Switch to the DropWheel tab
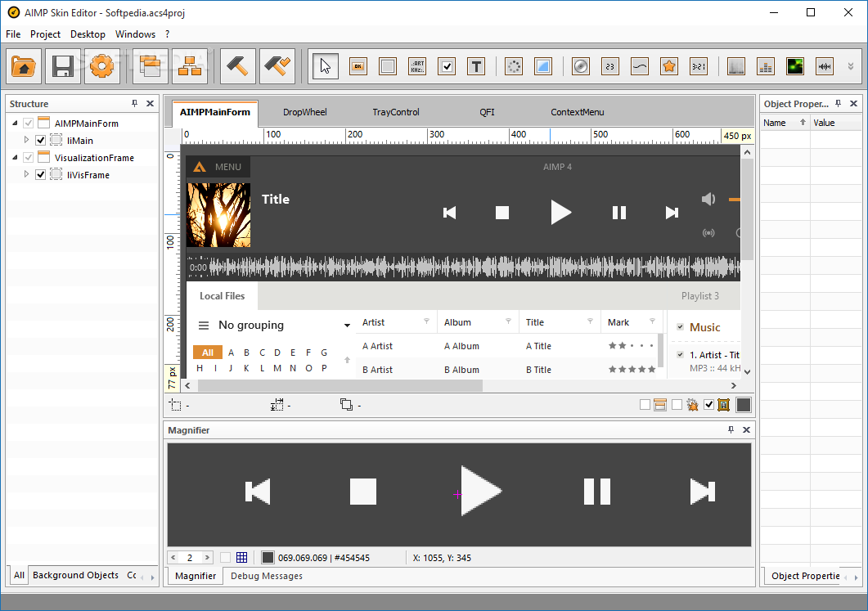The width and height of the screenshot is (868, 611). click(x=305, y=112)
